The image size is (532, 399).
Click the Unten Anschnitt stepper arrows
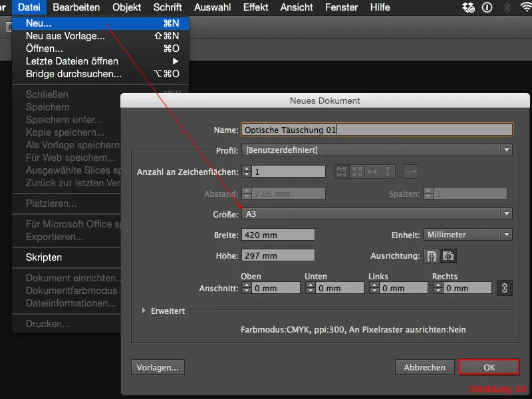pyautogui.click(x=310, y=288)
